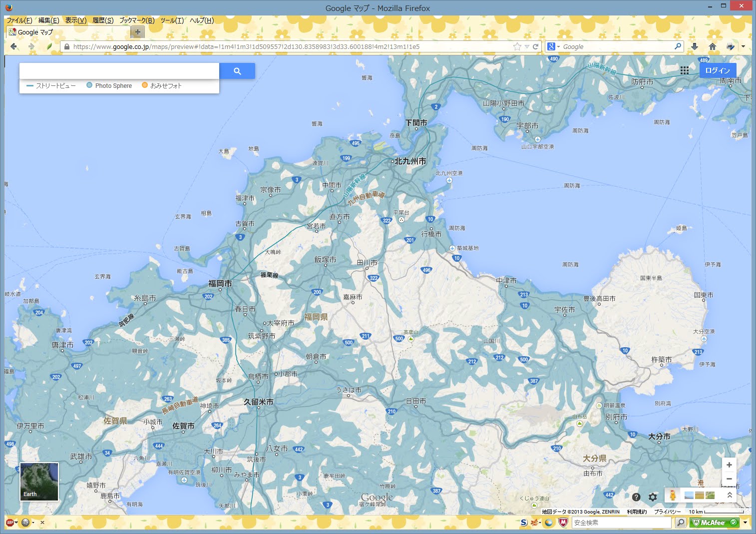756x534 pixels.
Task: Click the blue map search button
Action: pyautogui.click(x=237, y=71)
